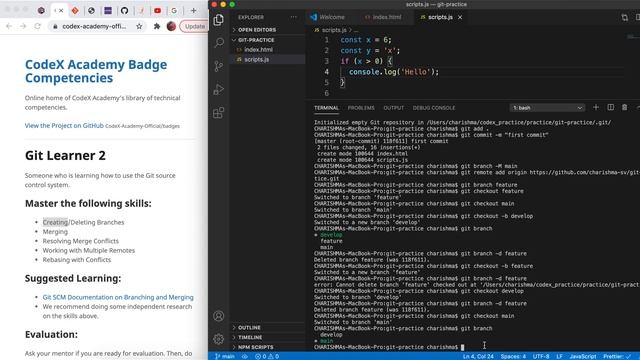The image size is (640, 360).
Task: Open the Extensions view in VS Code
Action: 219,113
